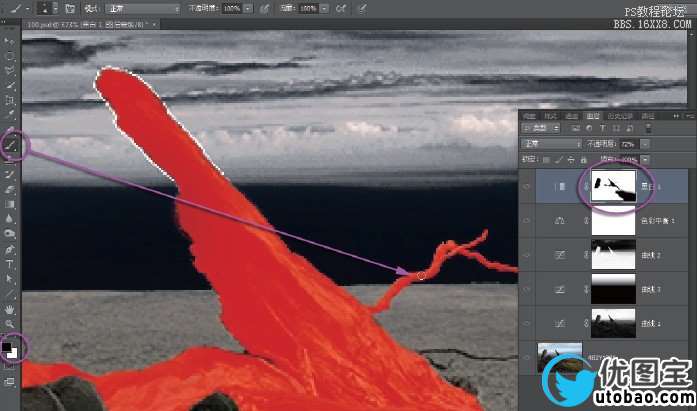697x411 pixels.
Task: Enable pressure for size button
Action: [363, 8]
